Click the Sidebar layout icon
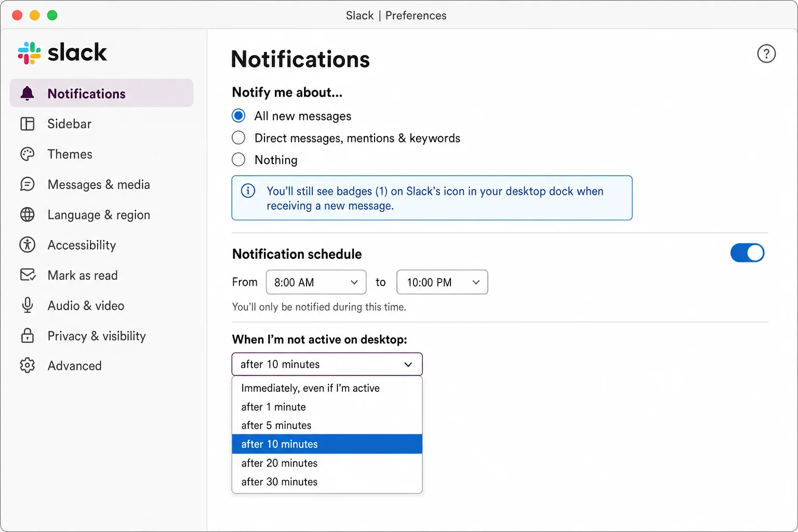 (27, 124)
